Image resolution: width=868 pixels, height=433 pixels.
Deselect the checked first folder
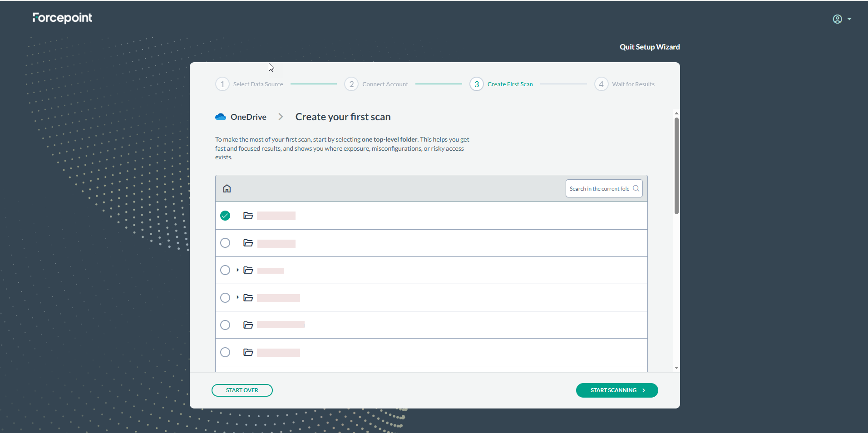click(x=225, y=216)
